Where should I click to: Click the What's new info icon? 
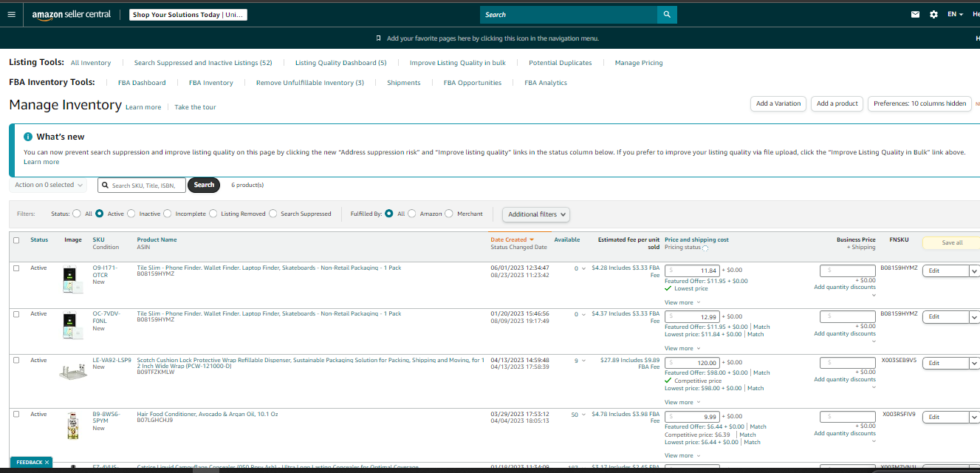28,137
